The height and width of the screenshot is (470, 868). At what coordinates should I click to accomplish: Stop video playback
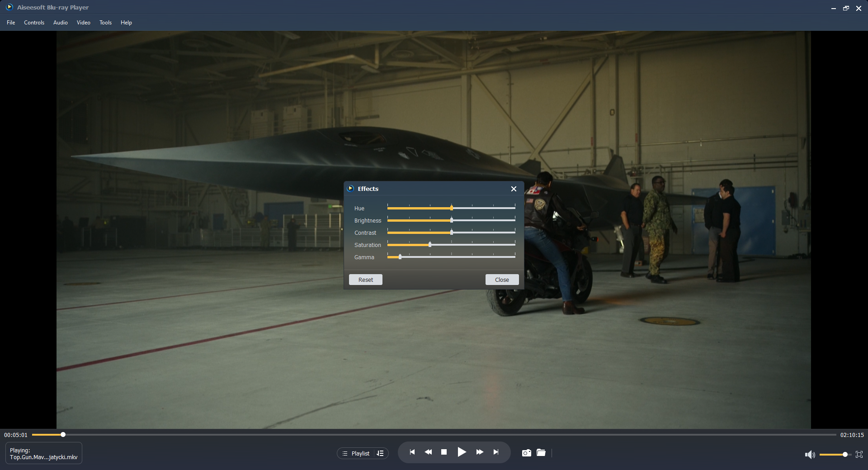tap(444, 452)
